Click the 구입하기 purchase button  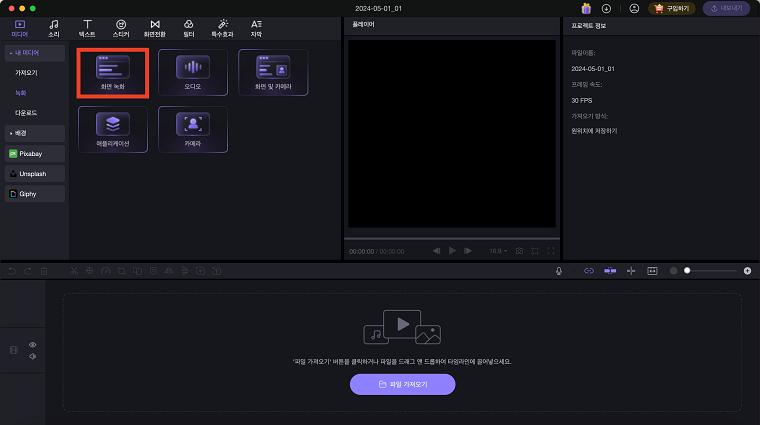pos(672,8)
